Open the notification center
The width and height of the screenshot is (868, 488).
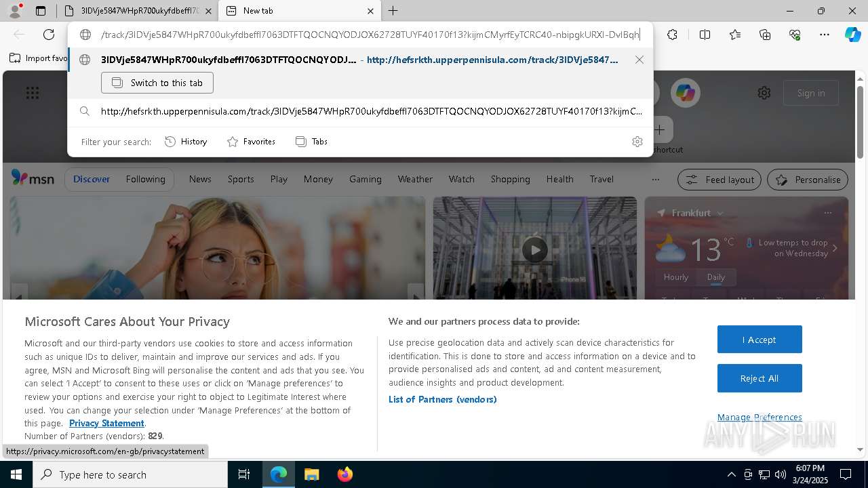click(846, 474)
